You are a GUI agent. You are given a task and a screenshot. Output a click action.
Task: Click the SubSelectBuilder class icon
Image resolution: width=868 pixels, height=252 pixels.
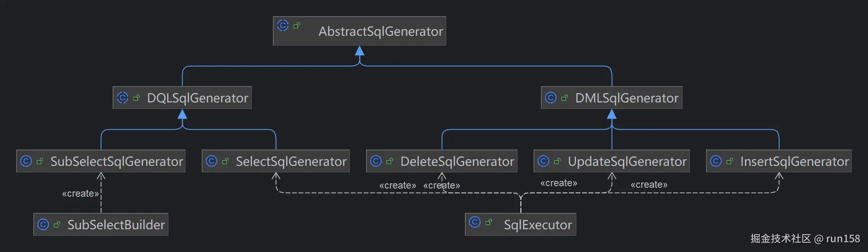click(x=43, y=224)
